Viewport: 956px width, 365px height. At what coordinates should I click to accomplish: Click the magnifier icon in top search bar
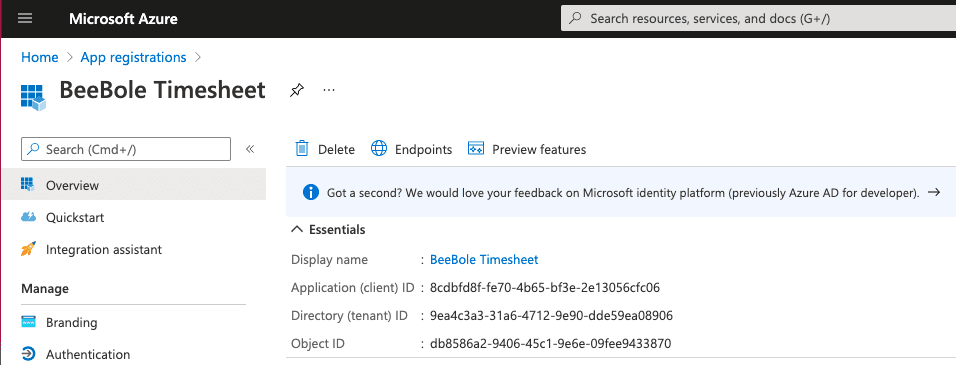575,18
